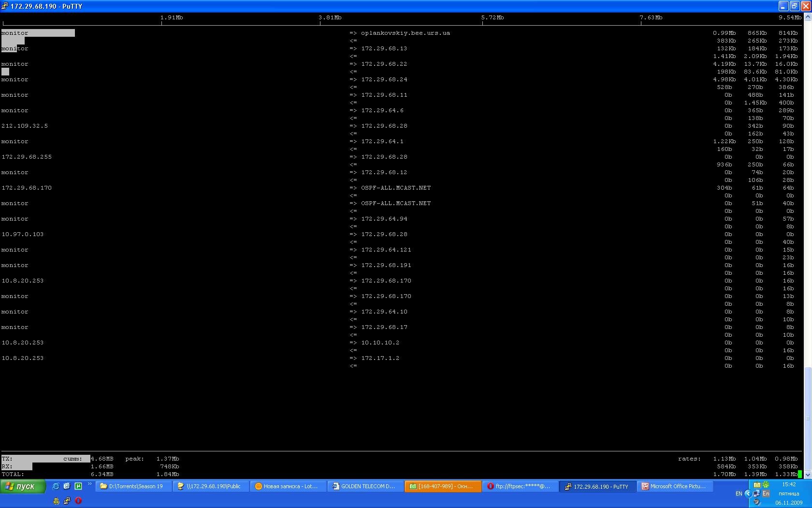Screen dimensions: 812x508
Task: Click the PuTTY icon in the title bar
Action: point(5,6)
